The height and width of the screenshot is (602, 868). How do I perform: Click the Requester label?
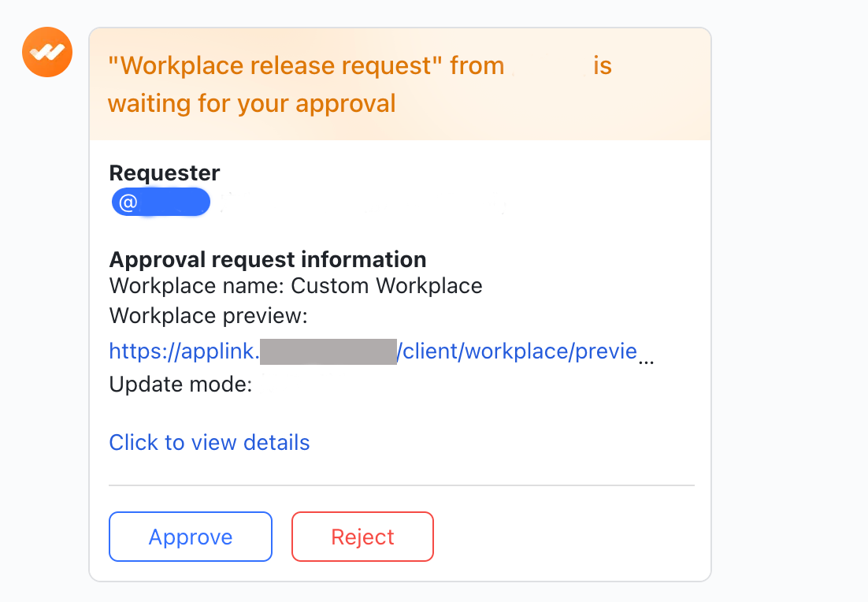point(164,173)
